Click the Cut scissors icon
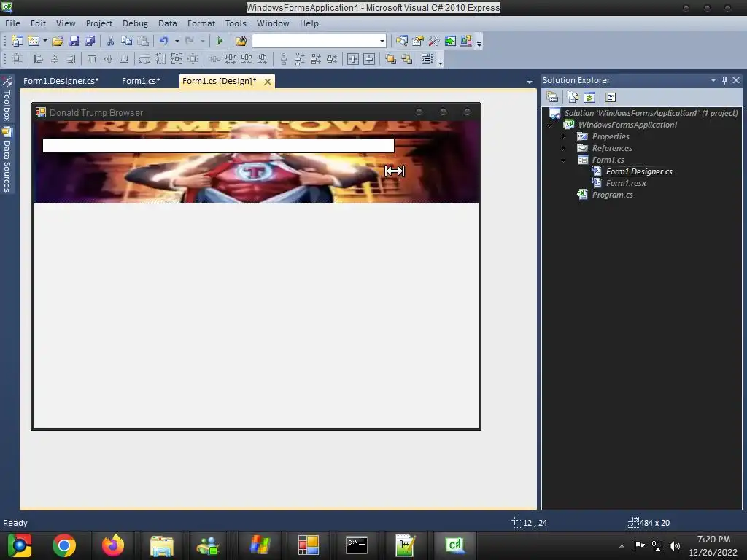 click(110, 41)
